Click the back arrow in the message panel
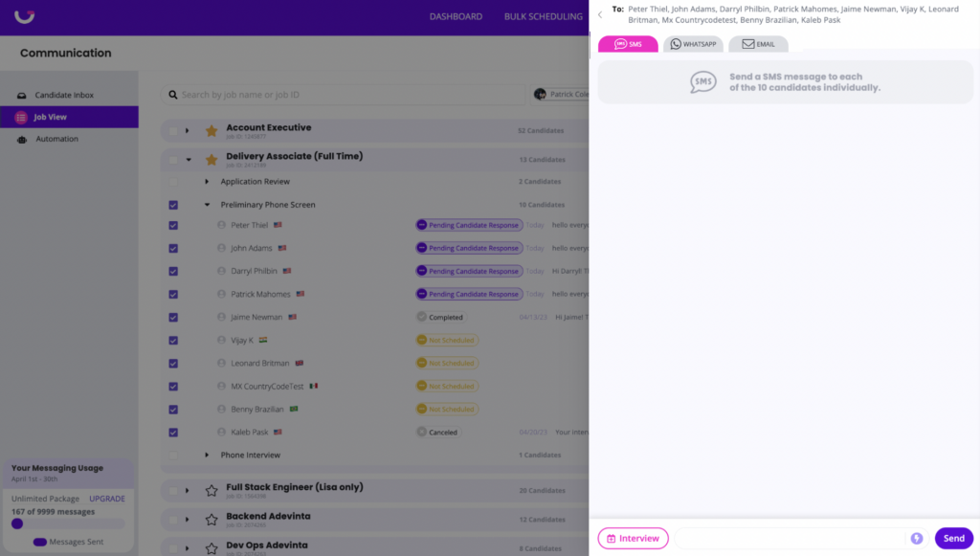The image size is (980, 556). click(600, 14)
